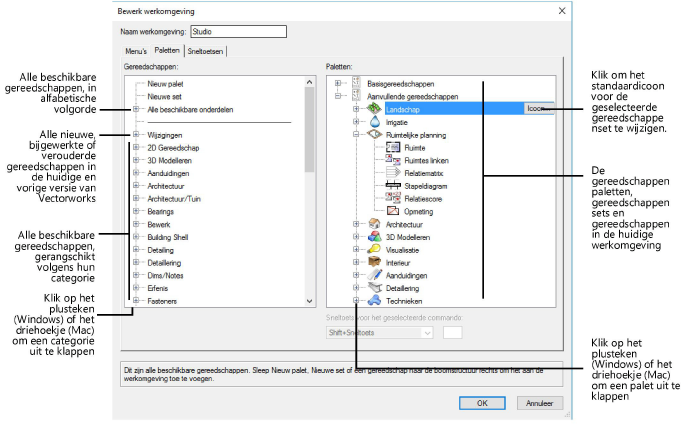Click the Architectuur house icon
The image size is (686, 438).
coord(373,225)
